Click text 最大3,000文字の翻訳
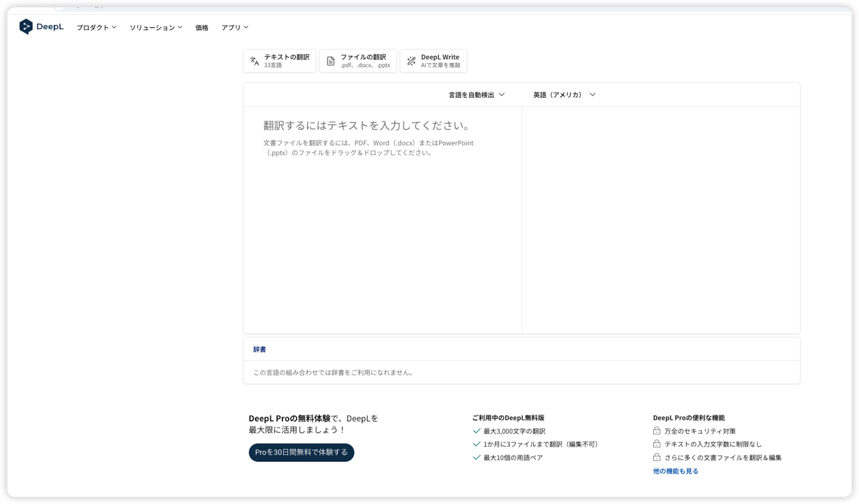 tap(514, 431)
